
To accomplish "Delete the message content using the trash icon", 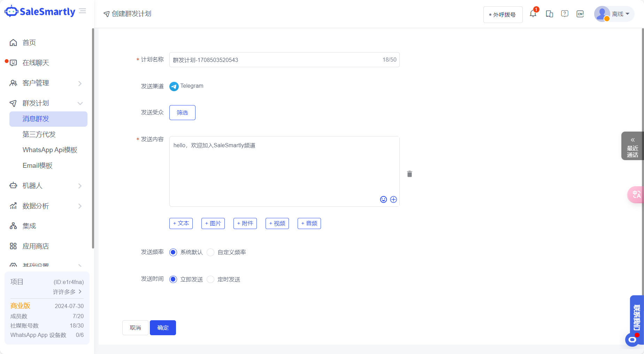I will (x=409, y=174).
